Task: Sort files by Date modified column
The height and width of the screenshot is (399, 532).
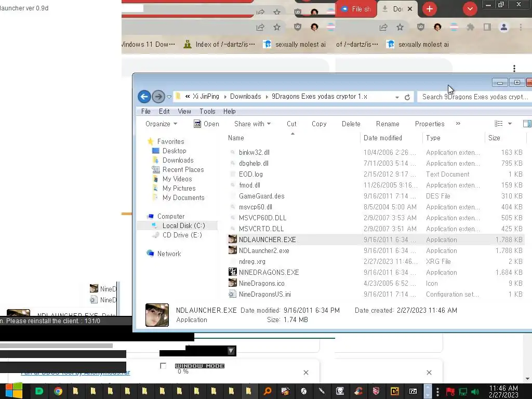Action: 383,138
